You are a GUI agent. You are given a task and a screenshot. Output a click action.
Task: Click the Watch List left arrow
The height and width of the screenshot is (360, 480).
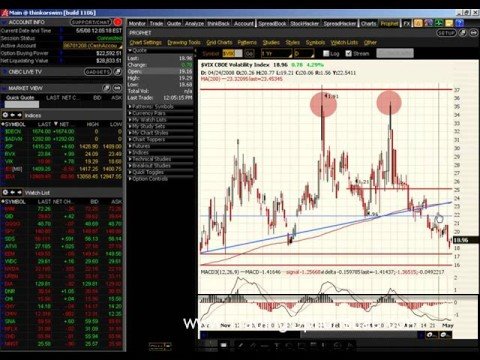[x=13, y=192]
